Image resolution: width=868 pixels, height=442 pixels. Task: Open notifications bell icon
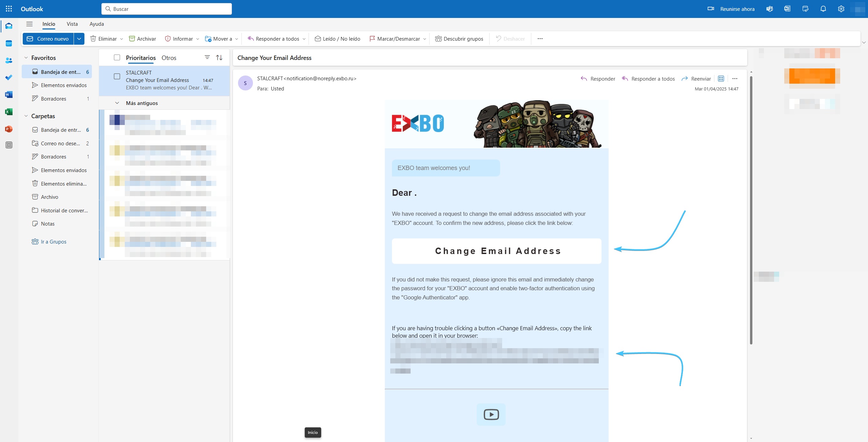[823, 9]
